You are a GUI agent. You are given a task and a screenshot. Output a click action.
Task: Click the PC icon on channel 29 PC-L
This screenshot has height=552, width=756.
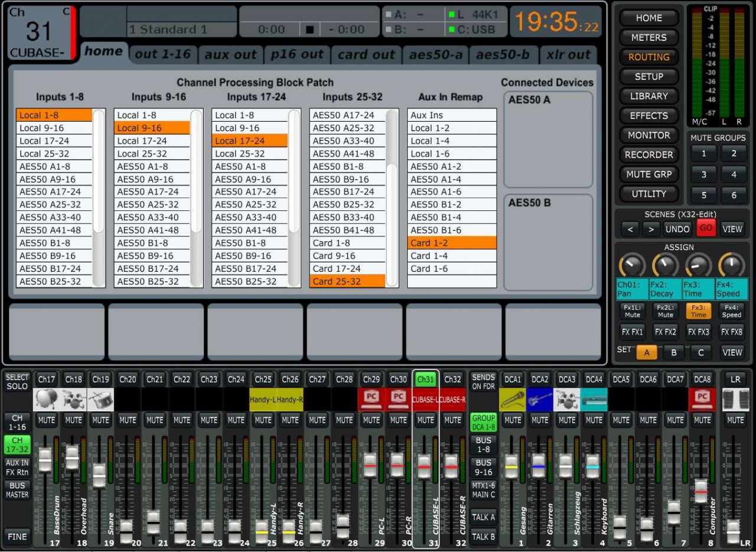click(x=371, y=399)
